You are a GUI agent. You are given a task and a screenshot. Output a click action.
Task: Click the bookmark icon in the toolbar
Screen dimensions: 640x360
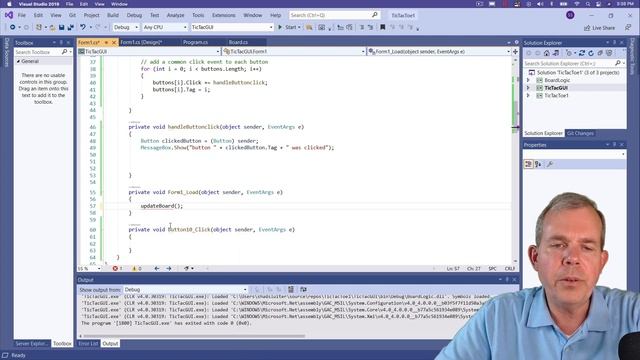coord(382,27)
